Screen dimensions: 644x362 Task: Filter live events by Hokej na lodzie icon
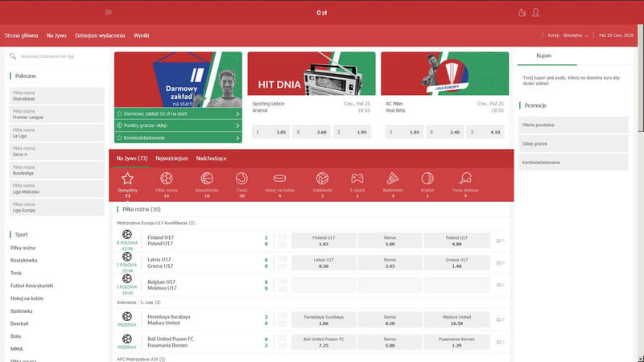pyautogui.click(x=279, y=179)
